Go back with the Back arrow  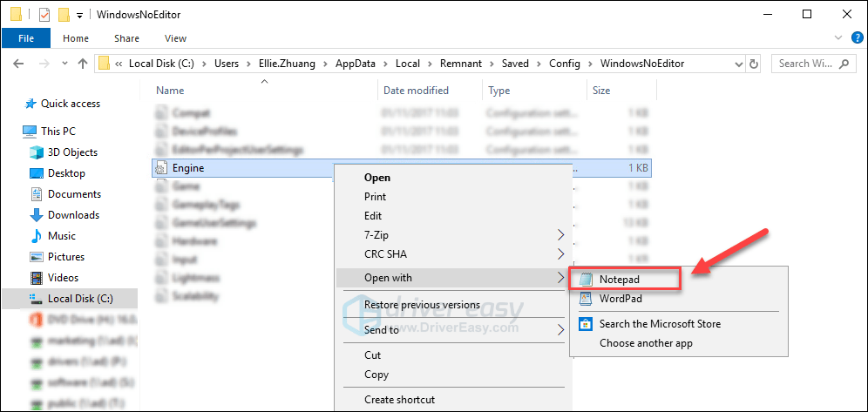[18, 64]
